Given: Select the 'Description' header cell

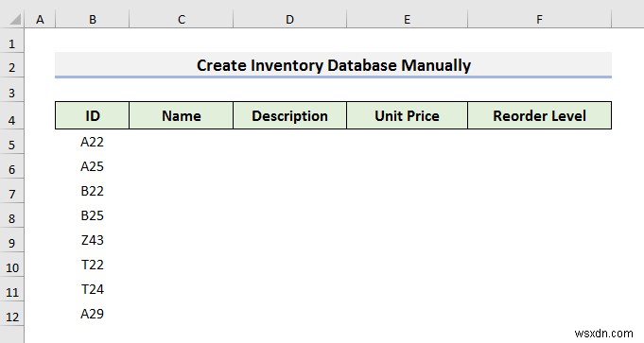Looking at the screenshot, I should [x=290, y=115].
